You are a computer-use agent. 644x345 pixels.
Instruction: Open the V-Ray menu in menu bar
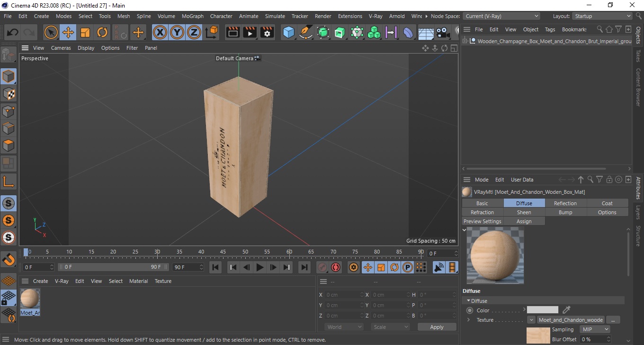pos(375,16)
